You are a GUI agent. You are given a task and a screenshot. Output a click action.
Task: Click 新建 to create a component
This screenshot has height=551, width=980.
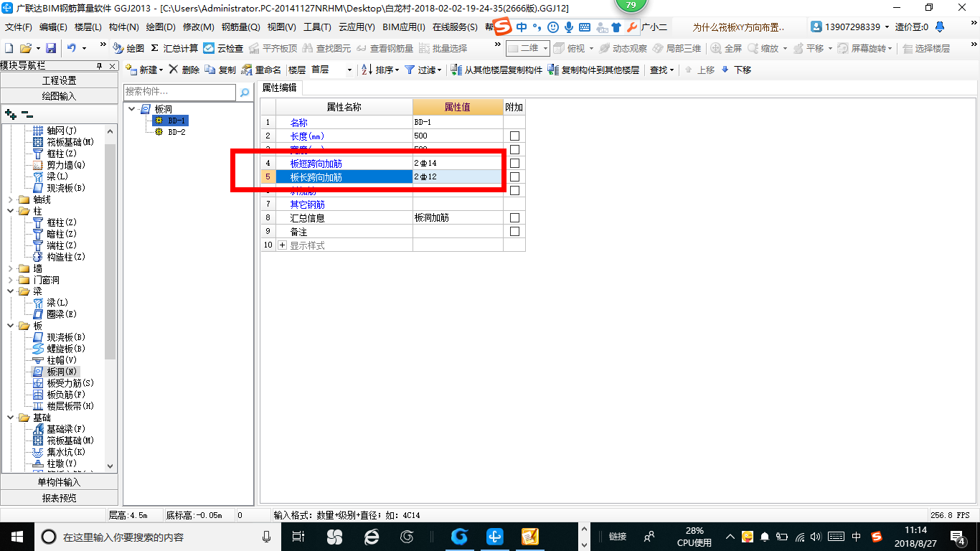pos(143,70)
